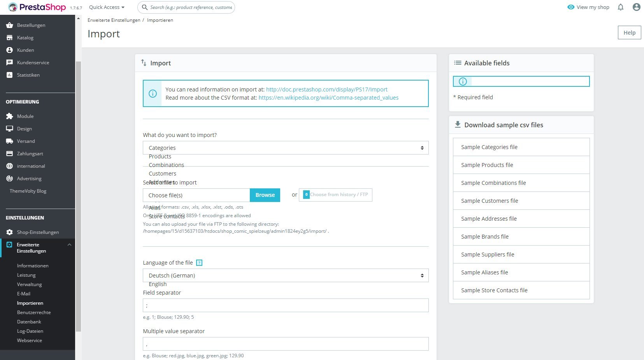The height and width of the screenshot is (360, 644).
Task: Click the Kundenservice chat icon
Action: 10,63
